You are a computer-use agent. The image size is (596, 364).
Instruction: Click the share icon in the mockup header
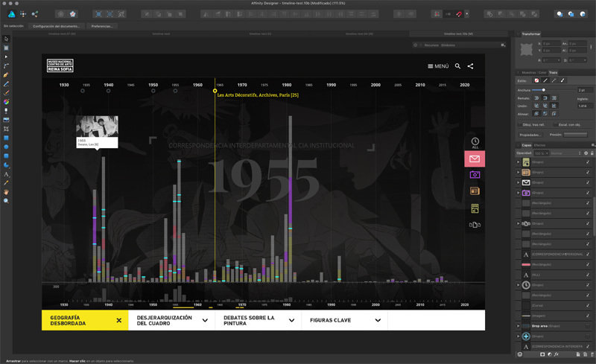click(470, 66)
